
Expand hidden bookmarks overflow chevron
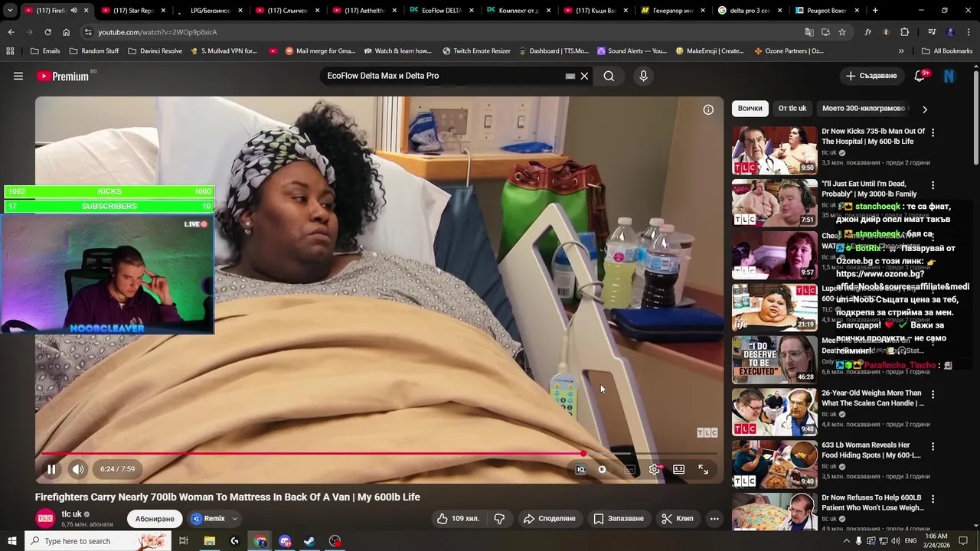click(x=901, y=51)
